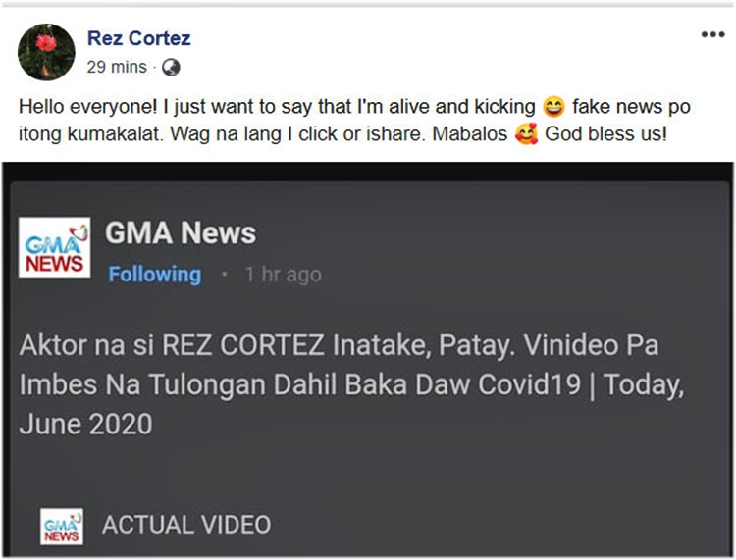Toggle the Following button

(x=155, y=275)
